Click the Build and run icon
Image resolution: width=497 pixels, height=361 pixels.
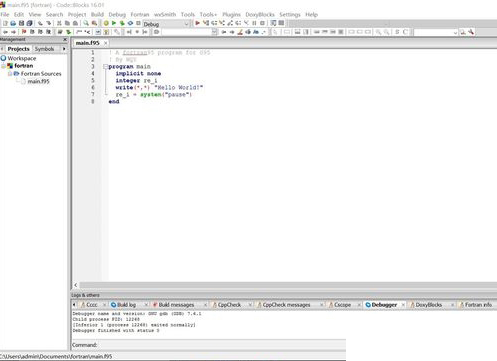tap(122, 23)
